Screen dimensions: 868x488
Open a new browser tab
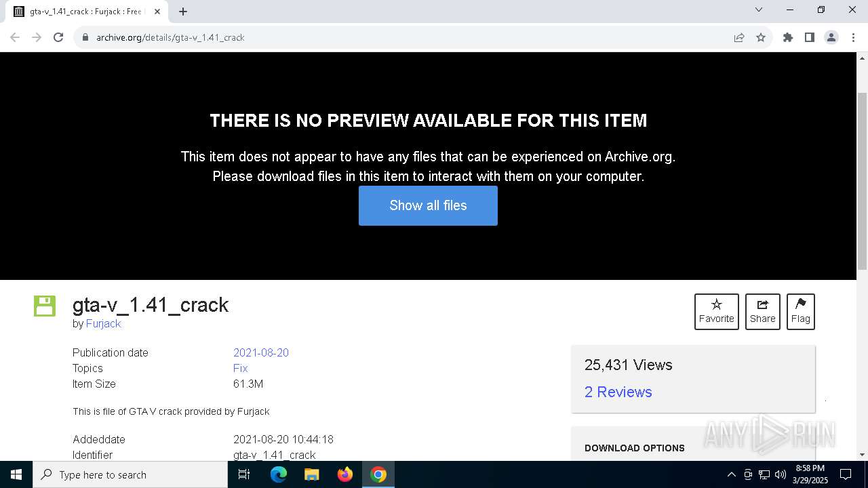pyautogui.click(x=183, y=12)
